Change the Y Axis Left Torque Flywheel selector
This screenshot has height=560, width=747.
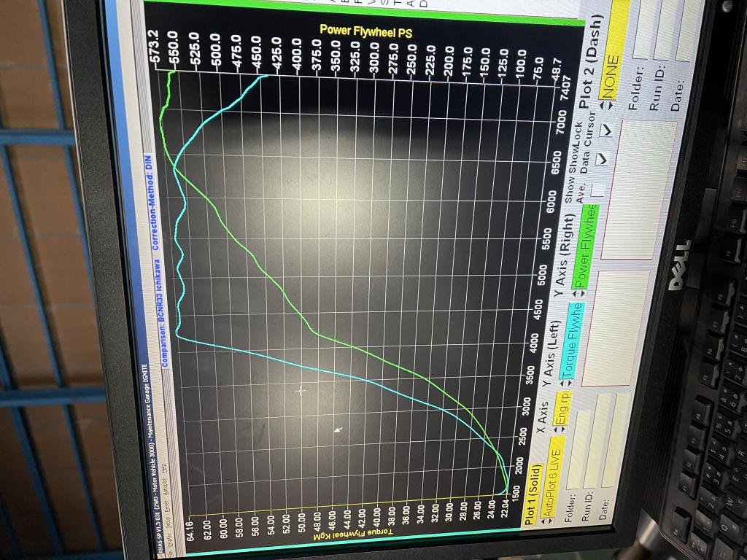tap(573, 343)
